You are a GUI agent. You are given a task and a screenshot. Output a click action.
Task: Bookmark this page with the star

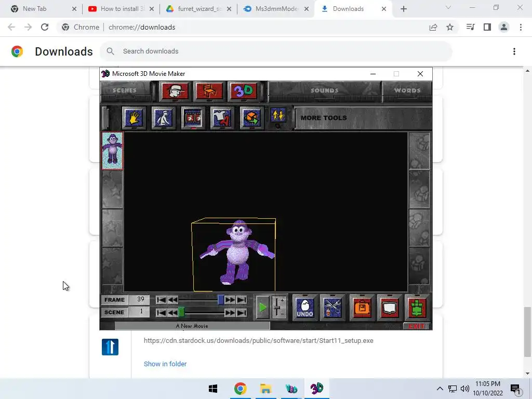(450, 27)
